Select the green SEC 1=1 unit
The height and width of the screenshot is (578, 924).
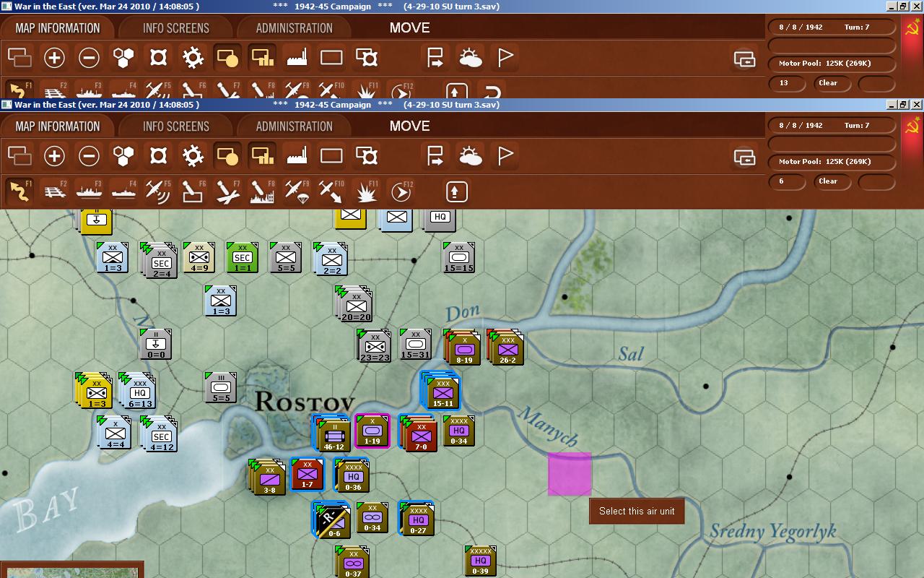click(x=243, y=258)
